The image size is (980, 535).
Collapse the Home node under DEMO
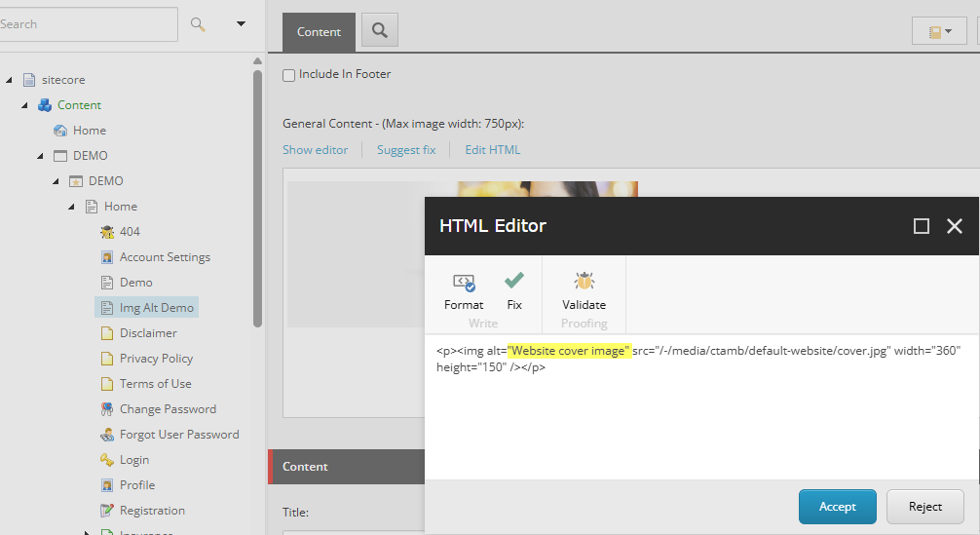click(x=72, y=207)
